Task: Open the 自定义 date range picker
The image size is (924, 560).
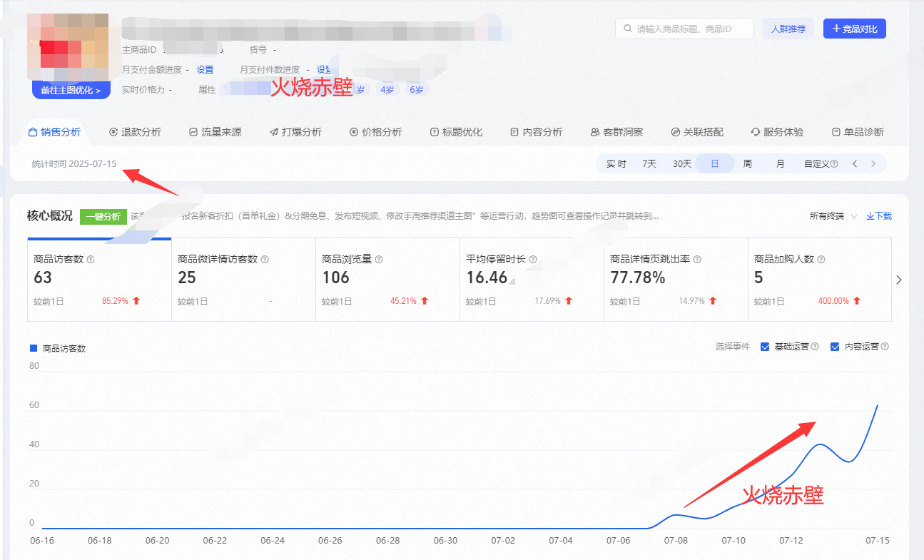Action: pyautogui.click(x=821, y=164)
